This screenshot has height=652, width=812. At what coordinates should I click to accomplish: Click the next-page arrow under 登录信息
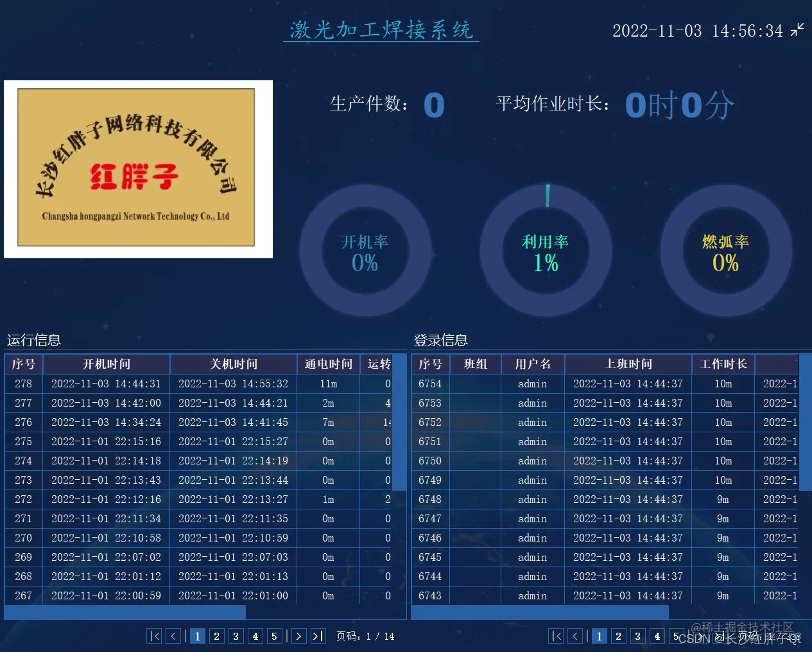pos(700,636)
